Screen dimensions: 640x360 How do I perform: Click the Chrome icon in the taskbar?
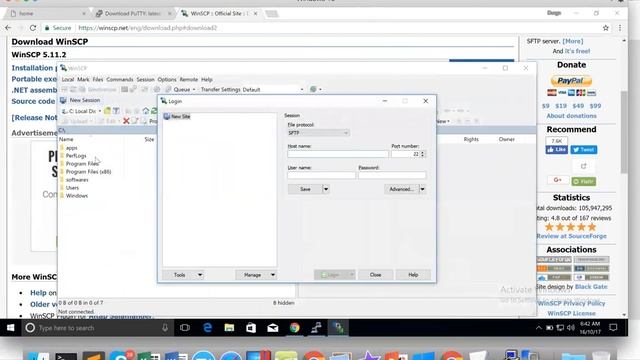[x=294, y=328]
